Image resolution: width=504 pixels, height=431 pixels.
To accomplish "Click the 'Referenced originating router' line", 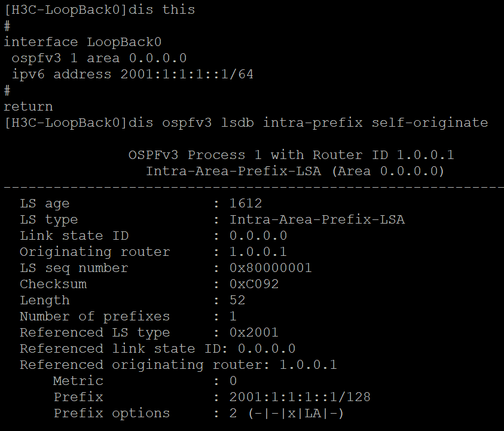I will click(178, 365).
